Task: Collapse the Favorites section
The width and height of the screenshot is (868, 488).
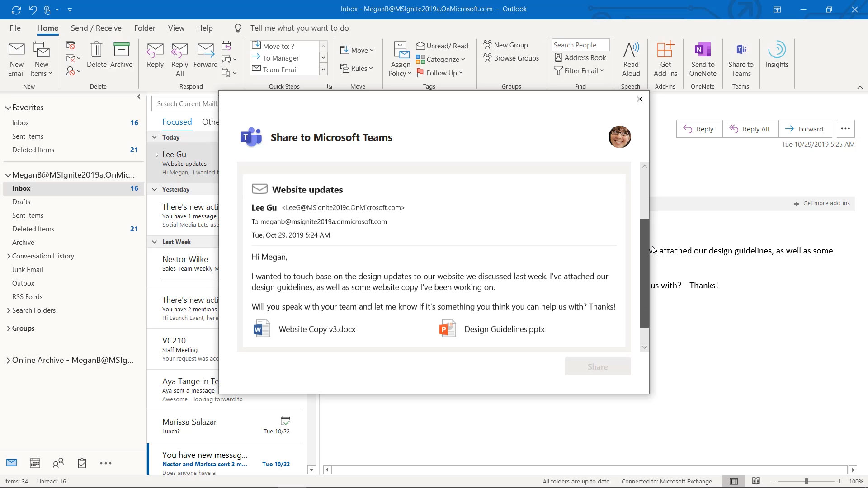Action: [x=8, y=108]
